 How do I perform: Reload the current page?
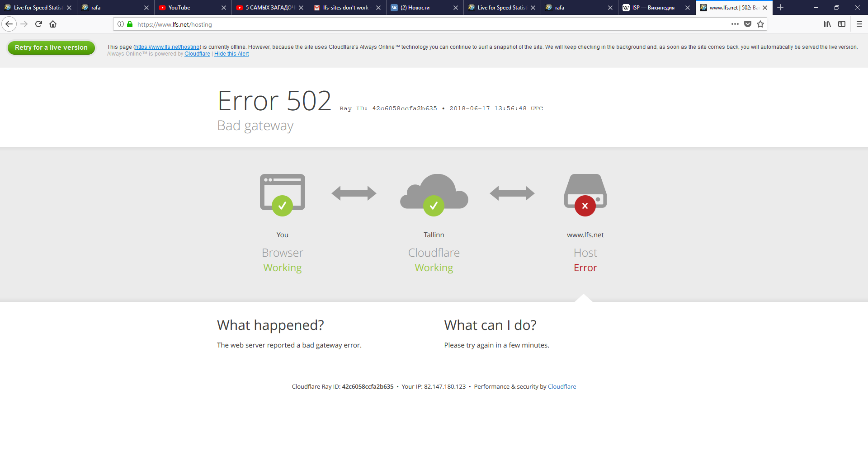point(38,24)
